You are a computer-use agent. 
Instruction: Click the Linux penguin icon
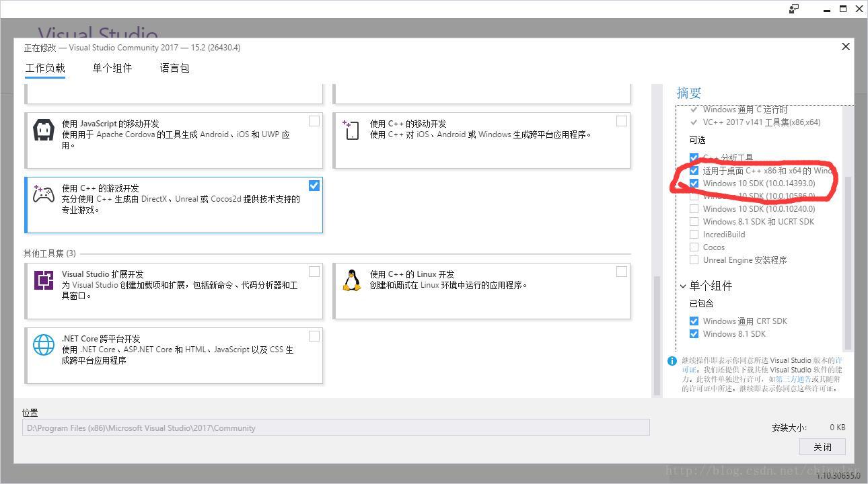[351, 280]
